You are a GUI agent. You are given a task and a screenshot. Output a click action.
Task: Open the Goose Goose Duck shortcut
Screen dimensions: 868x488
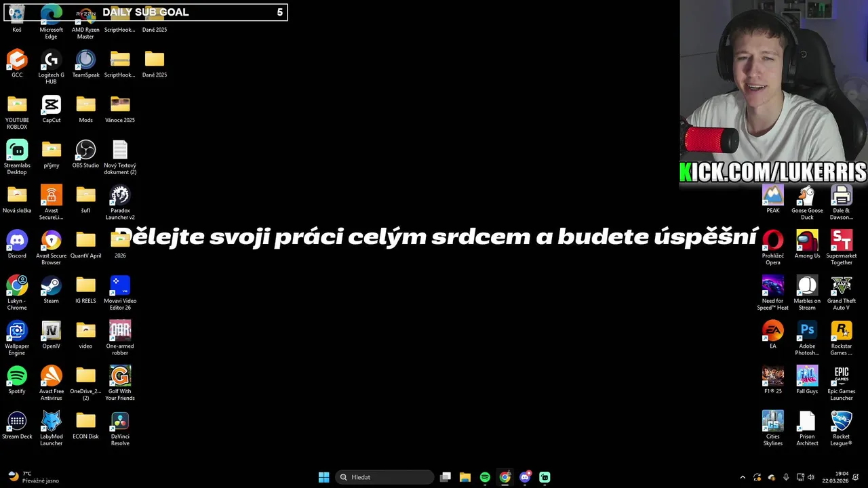click(x=807, y=203)
